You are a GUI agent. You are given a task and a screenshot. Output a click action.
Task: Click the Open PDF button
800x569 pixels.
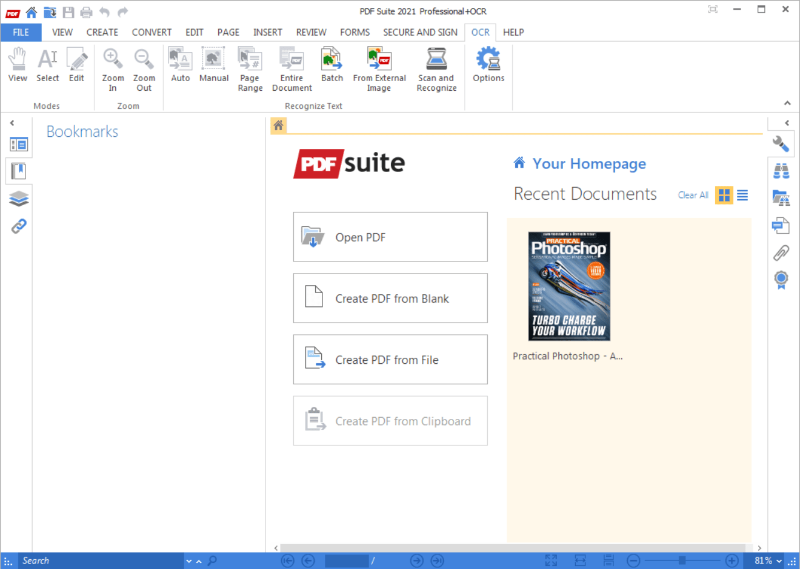[x=390, y=237]
